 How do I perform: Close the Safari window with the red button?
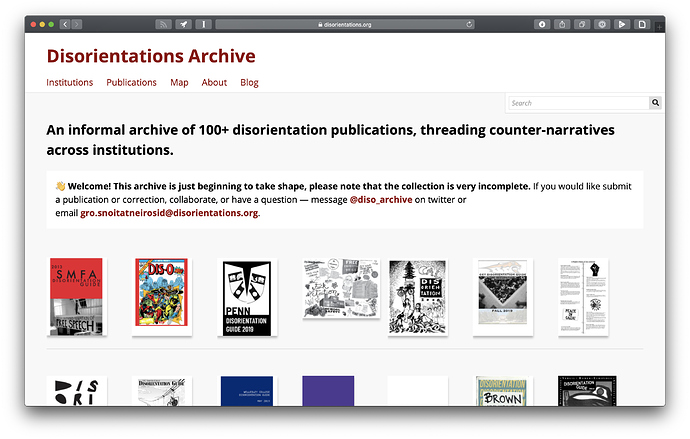coord(33,24)
